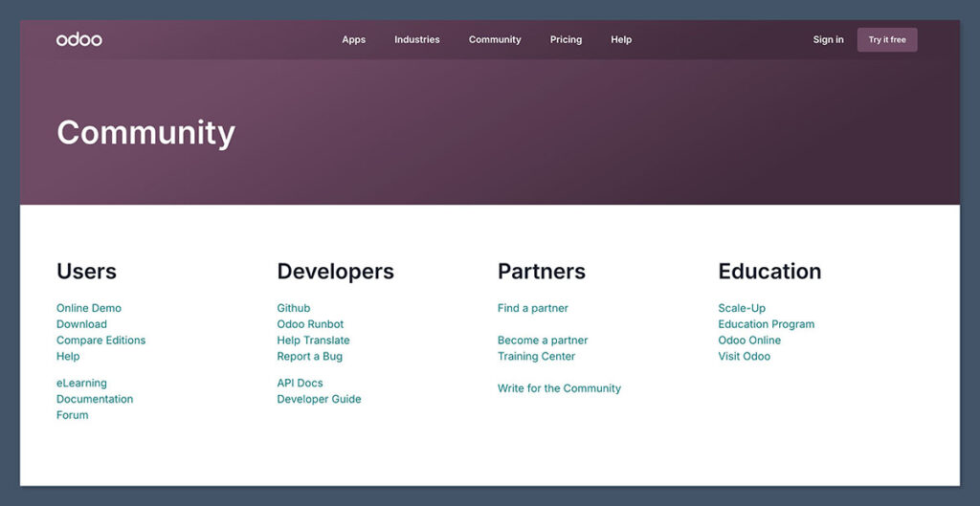Open the Odoo Online link

tap(748, 341)
